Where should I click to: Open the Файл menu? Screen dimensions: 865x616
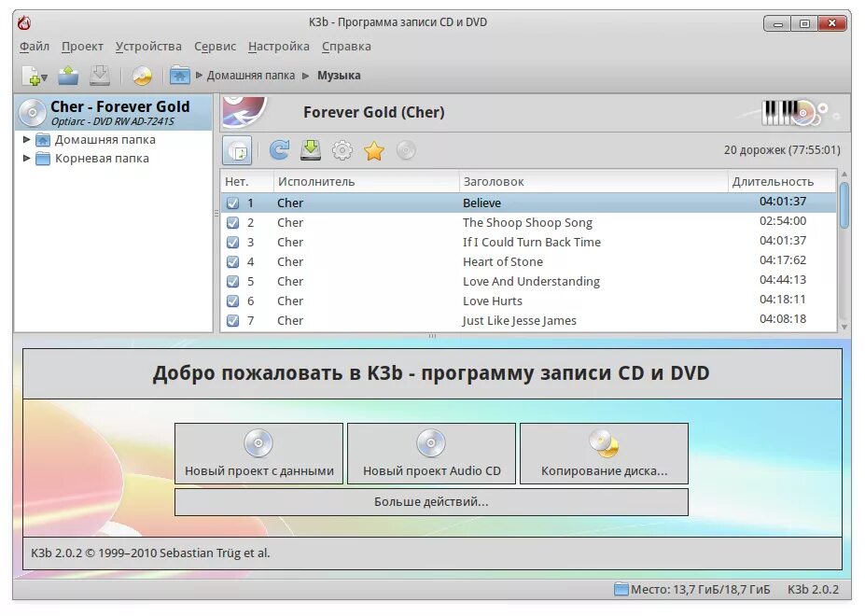[x=35, y=47]
